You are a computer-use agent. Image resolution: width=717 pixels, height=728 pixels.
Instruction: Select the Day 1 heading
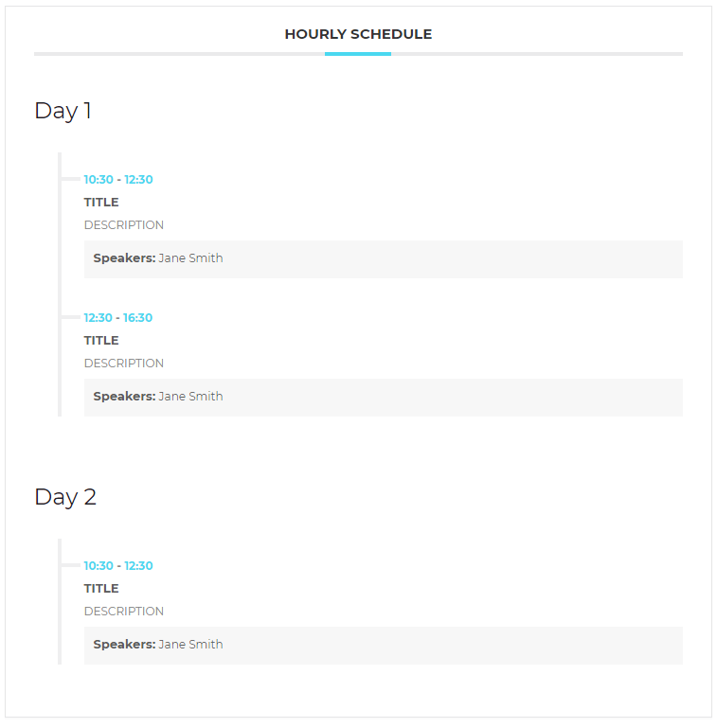pos(63,111)
